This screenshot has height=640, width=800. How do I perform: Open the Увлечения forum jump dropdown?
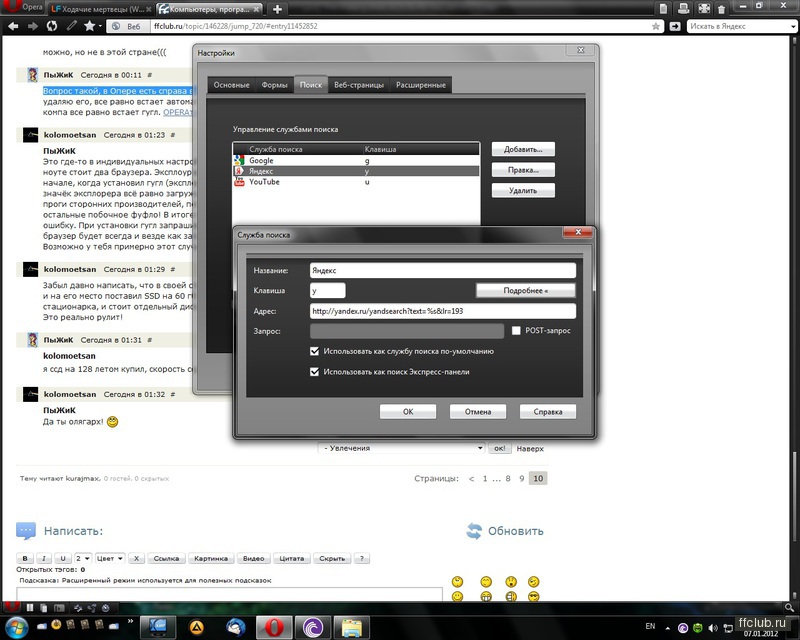[x=401, y=448]
